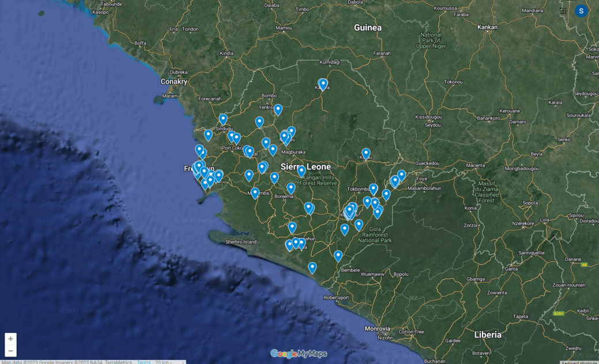This screenshot has width=599, height=364.
Task: Click the Liberia country label
Action: pyautogui.click(x=488, y=335)
